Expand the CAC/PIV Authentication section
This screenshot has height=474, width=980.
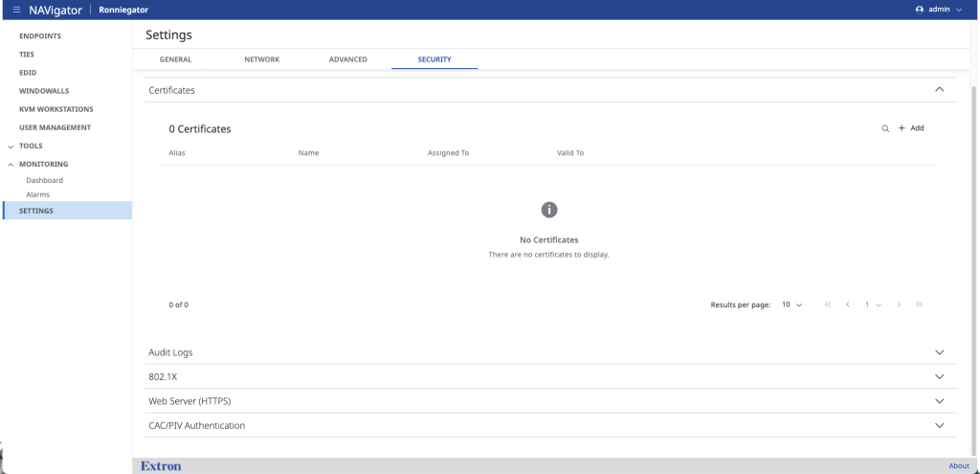coord(939,425)
